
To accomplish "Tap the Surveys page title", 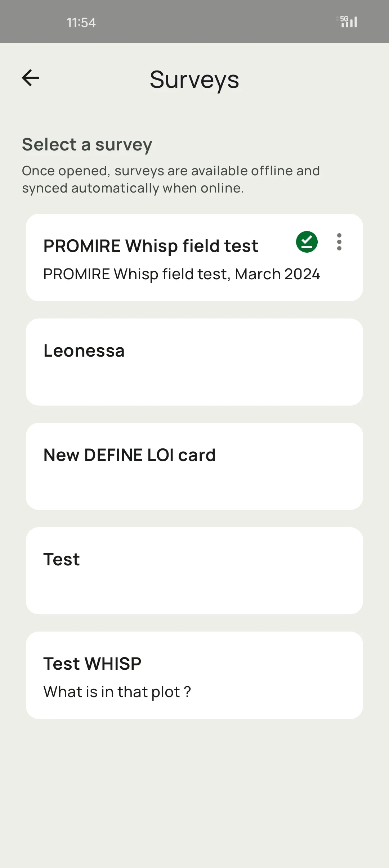I will tap(194, 80).
